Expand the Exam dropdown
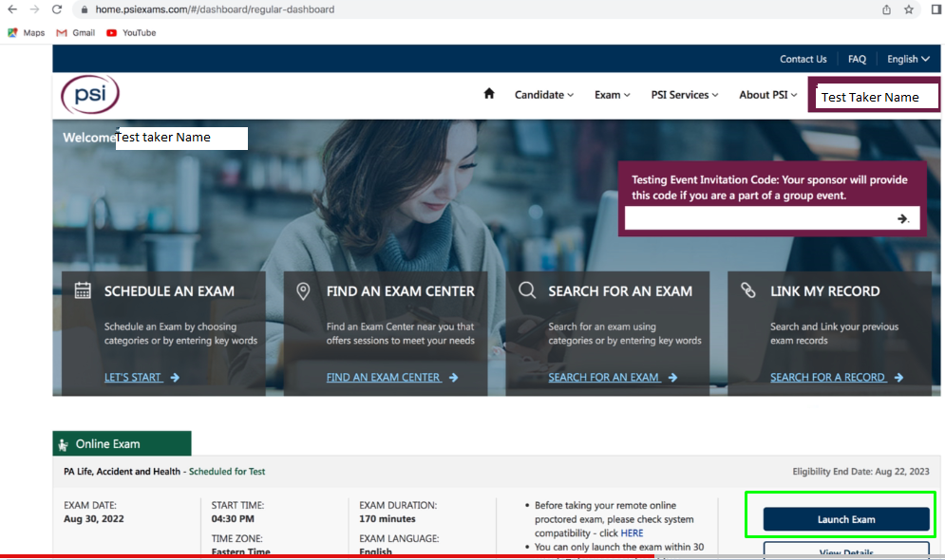Screen dimensions: 945x560 pos(612,94)
